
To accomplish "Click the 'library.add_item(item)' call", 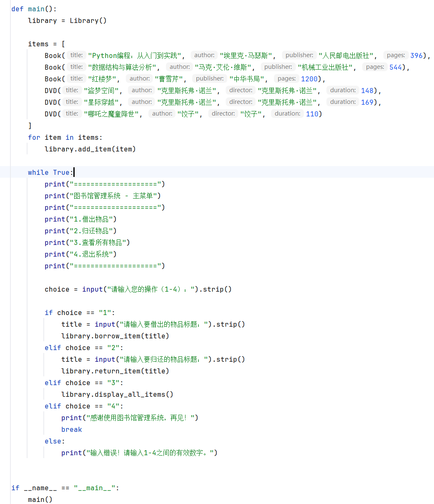I will coord(90,149).
